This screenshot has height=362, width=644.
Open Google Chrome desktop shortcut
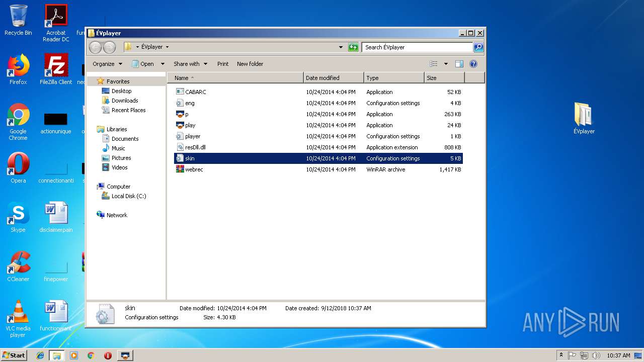click(x=18, y=122)
